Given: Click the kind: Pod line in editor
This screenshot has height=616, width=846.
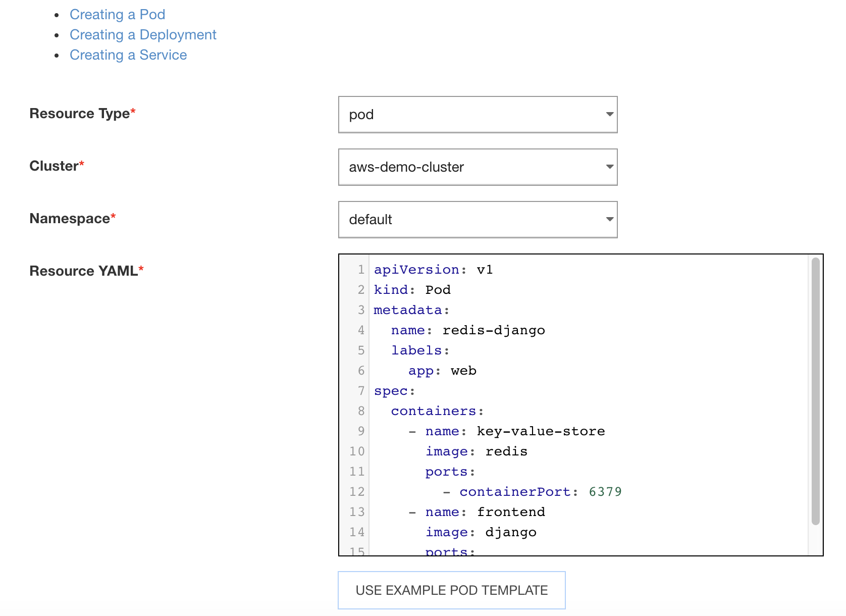Looking at the screenshot, I should [412, 290].
